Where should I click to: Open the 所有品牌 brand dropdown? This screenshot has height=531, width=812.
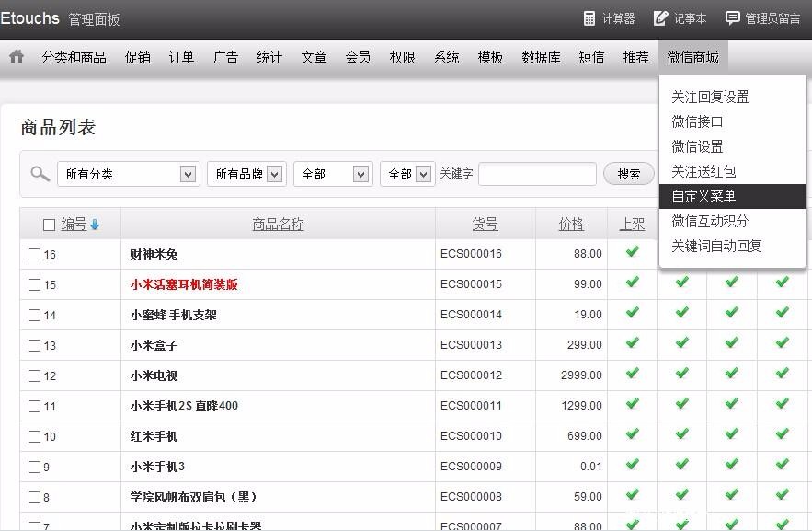pos(246,173)
